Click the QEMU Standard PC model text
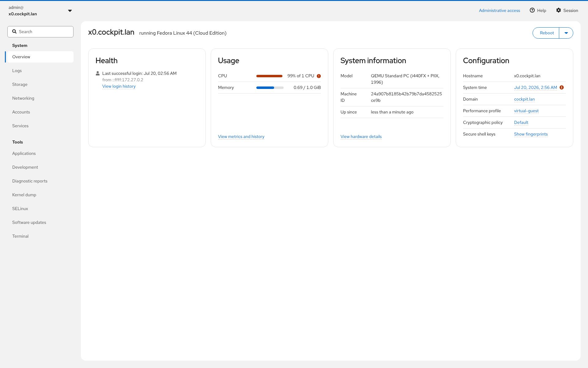 [x=405, y=79]
